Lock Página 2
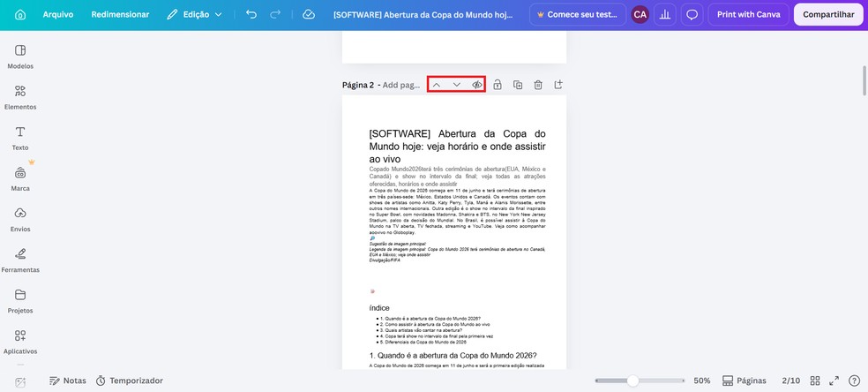Viewport: 868px width, 392px height. [498, 85]
